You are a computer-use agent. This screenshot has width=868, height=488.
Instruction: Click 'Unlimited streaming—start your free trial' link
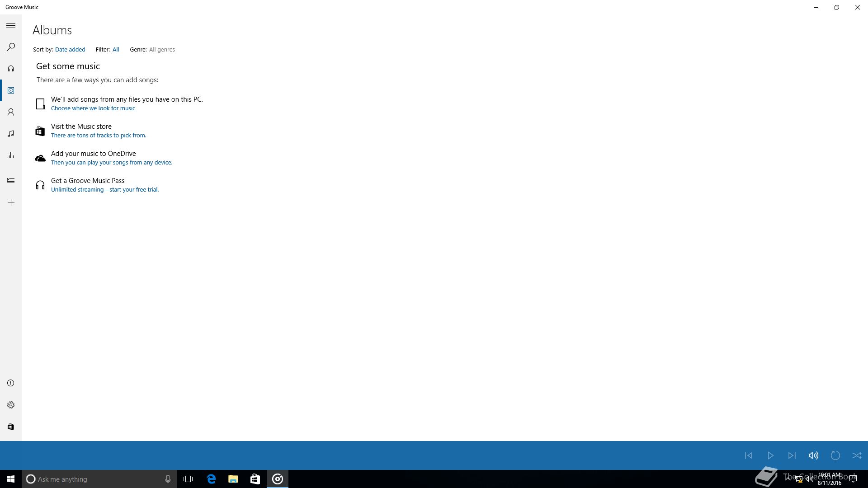tap(105, 190)
